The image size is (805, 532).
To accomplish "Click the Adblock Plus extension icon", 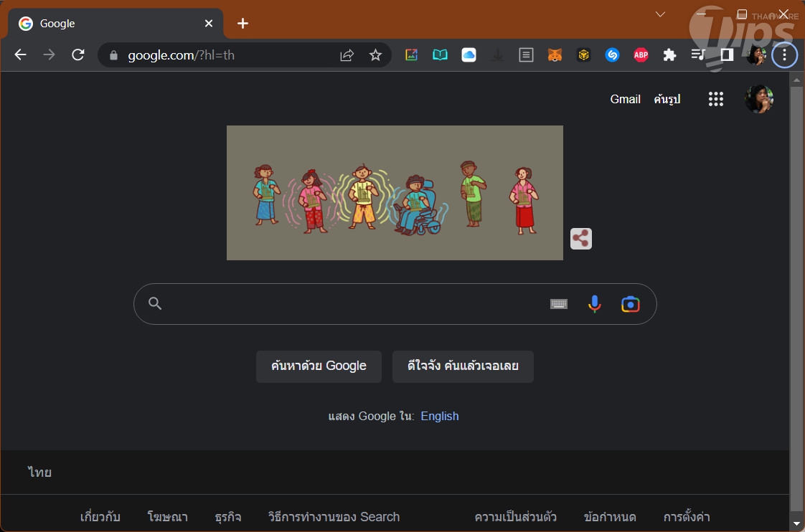I will 641,55.
